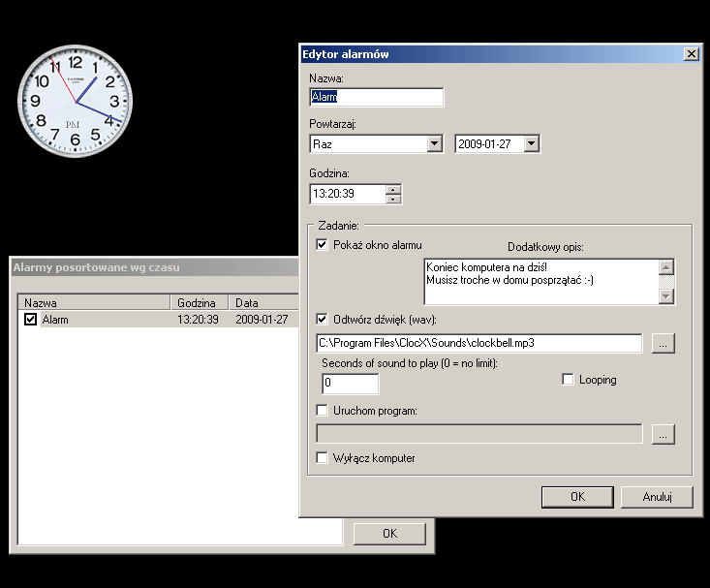This screenshot has width=710, height=588.
Task: Browse for sound file with ellipsis button
Action: click(x=663, y=343)
